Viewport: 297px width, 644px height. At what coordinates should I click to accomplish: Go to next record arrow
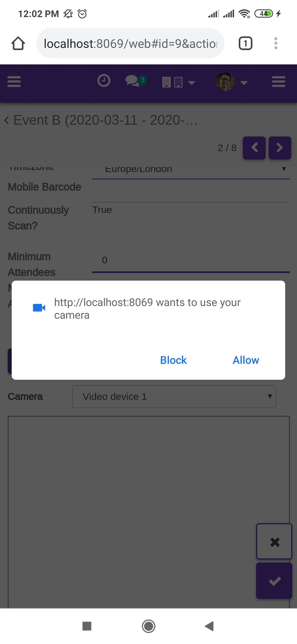280,148
